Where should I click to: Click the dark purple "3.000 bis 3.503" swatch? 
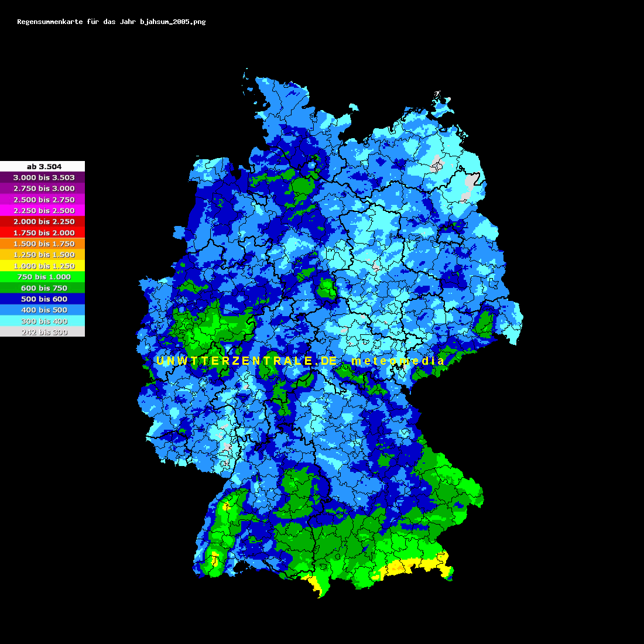click(x=43, y=177)
